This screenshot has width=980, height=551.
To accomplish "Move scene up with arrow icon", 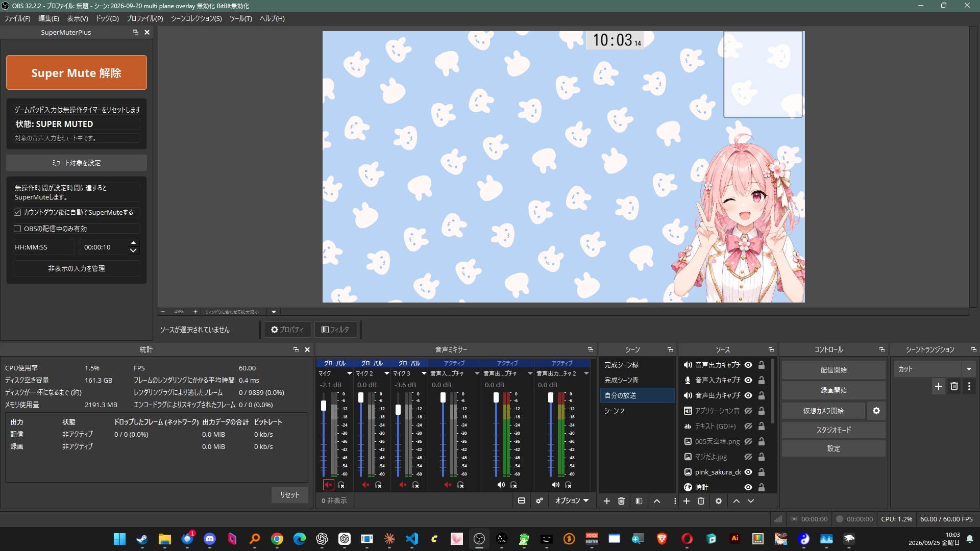I will click(657, 501).
